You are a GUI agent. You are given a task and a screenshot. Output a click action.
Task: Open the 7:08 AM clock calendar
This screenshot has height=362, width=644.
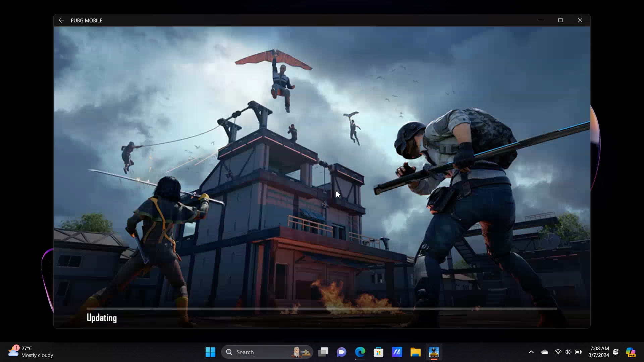tap(599, 352)
